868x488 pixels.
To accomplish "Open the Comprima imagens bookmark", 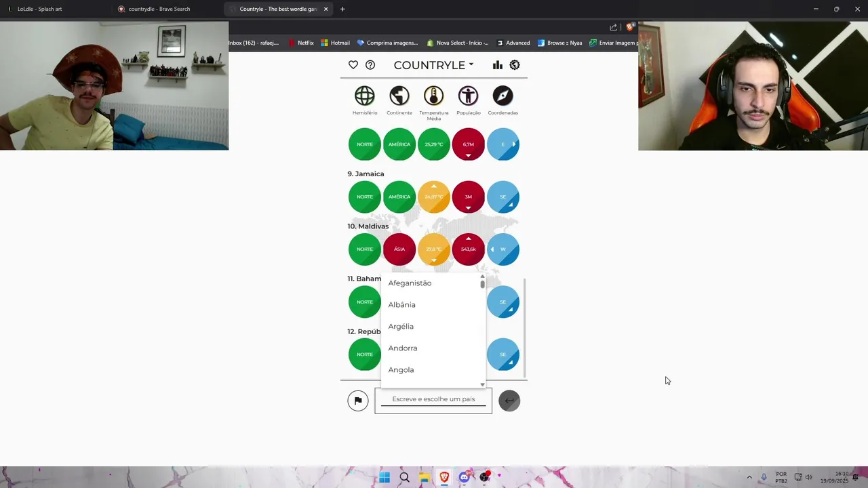I will pos(387,43).
